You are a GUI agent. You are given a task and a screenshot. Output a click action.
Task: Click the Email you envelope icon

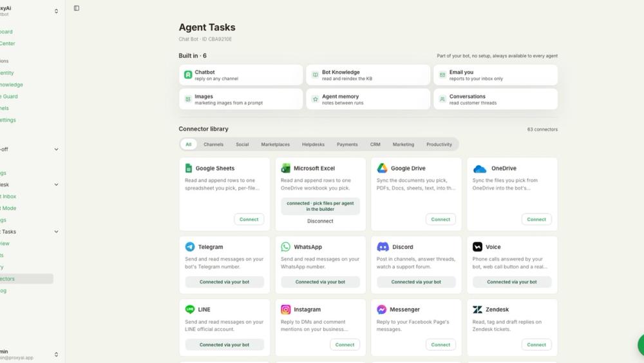click(x=442, y=75)
